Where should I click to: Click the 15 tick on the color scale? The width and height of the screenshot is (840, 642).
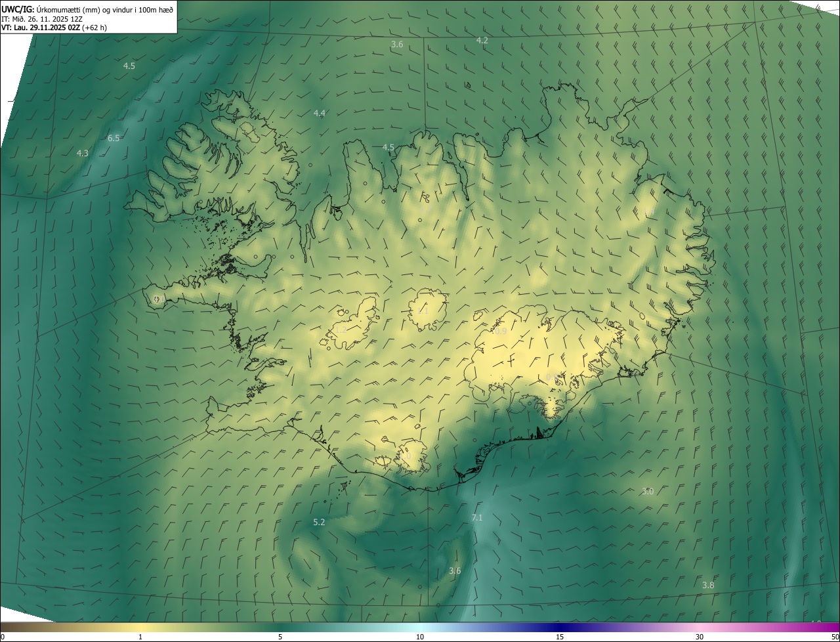560,637
